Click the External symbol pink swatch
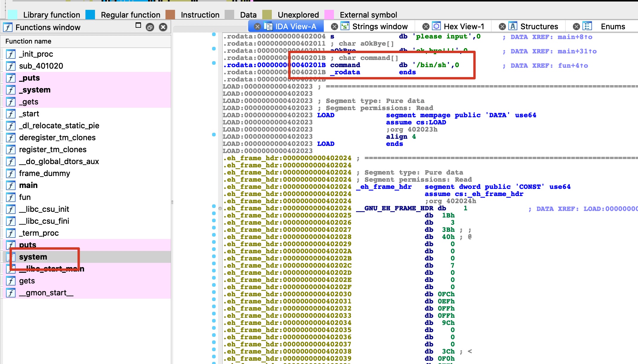Viewport: 638px width, 364px height. click(x=329, y=15)
